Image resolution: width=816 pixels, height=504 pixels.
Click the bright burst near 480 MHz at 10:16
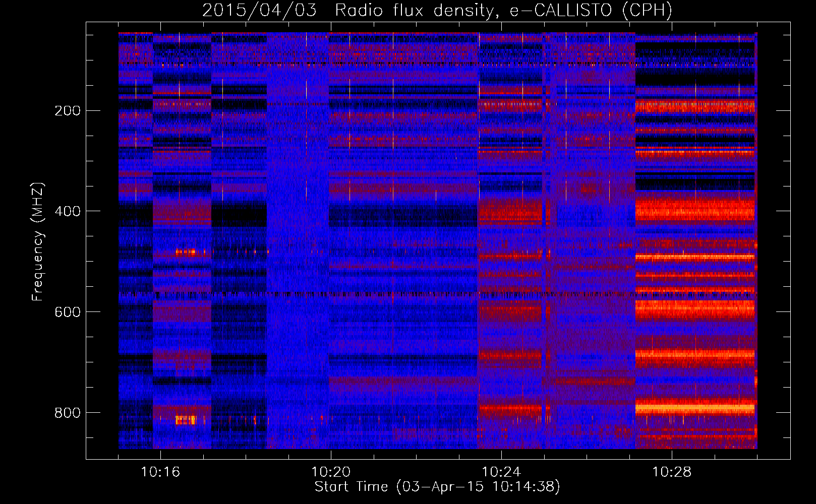[x=187, y=252]
